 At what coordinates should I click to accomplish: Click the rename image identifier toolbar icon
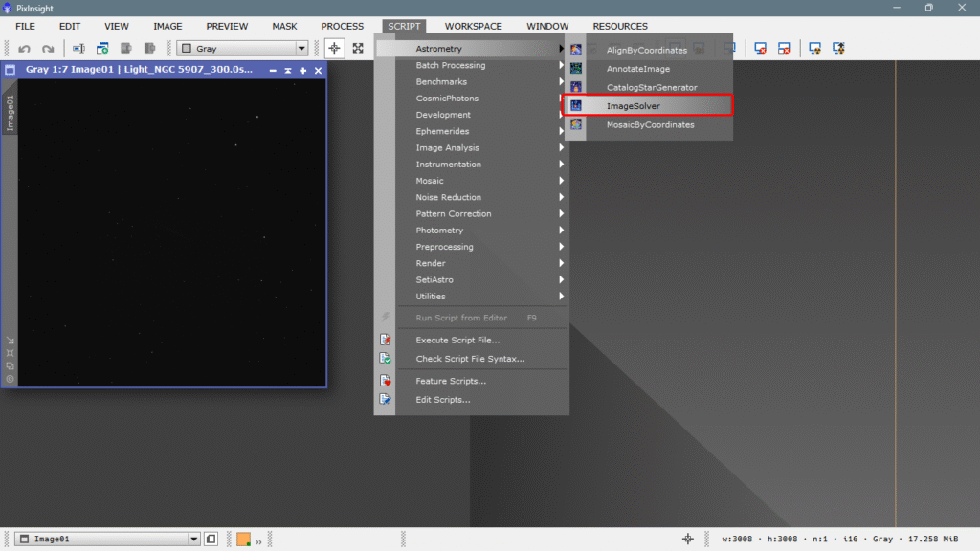(x=78, y=48)
